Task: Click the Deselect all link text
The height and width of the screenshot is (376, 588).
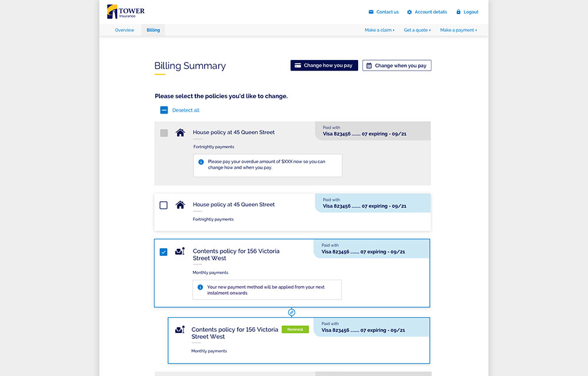Action: (x=186, y=110)
